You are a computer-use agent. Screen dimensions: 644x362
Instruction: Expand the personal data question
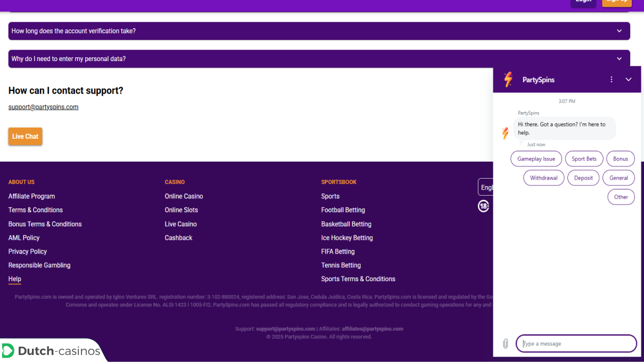[x=319, y=59]
